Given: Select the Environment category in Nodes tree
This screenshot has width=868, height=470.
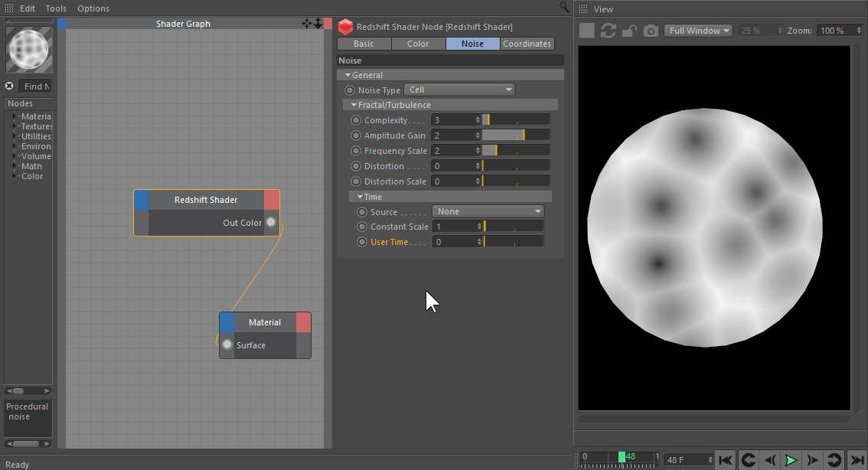Looking at the screenshot, I should pyautogui.click(x=36, y=146).
